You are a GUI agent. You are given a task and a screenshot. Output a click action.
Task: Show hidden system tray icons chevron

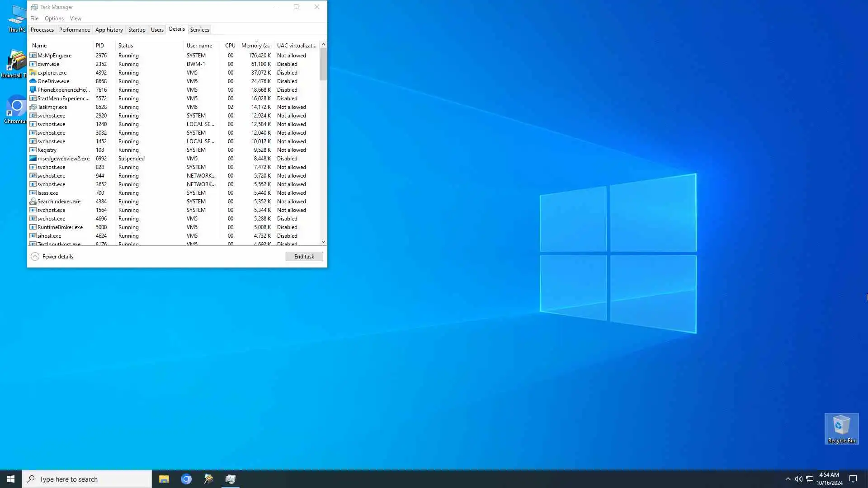788,479
